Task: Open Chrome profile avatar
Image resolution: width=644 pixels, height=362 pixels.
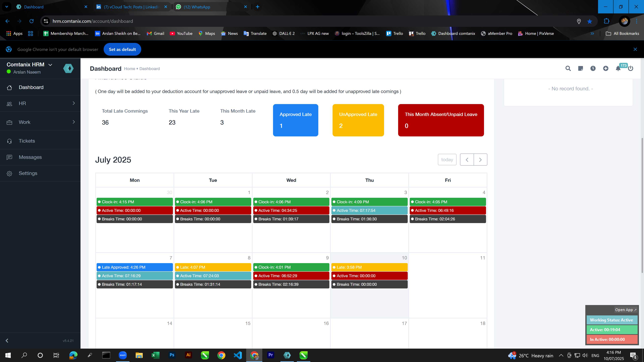Action: [x=624, y=21]
